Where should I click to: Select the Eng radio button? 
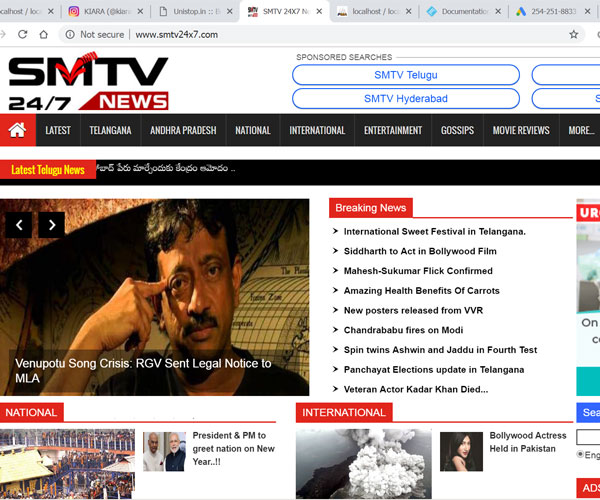580,454
